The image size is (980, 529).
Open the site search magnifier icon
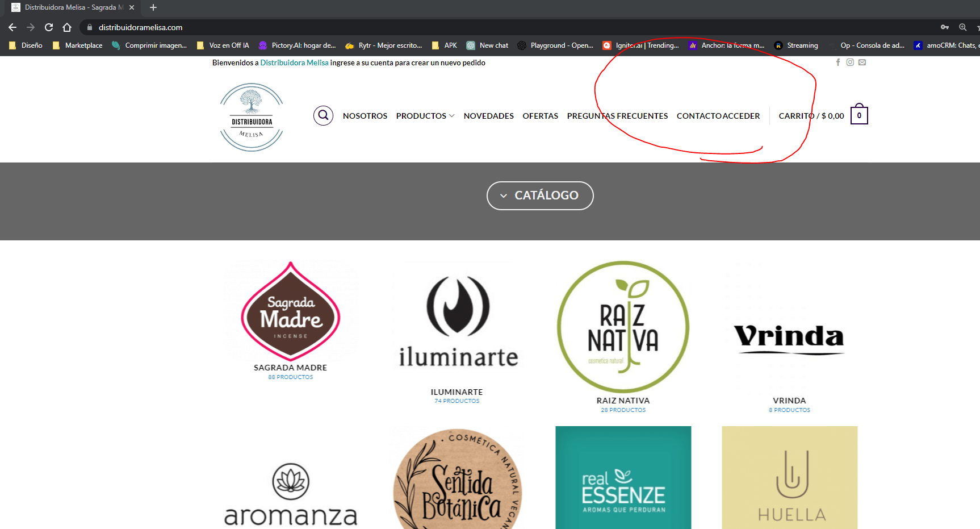pos(323,115)
